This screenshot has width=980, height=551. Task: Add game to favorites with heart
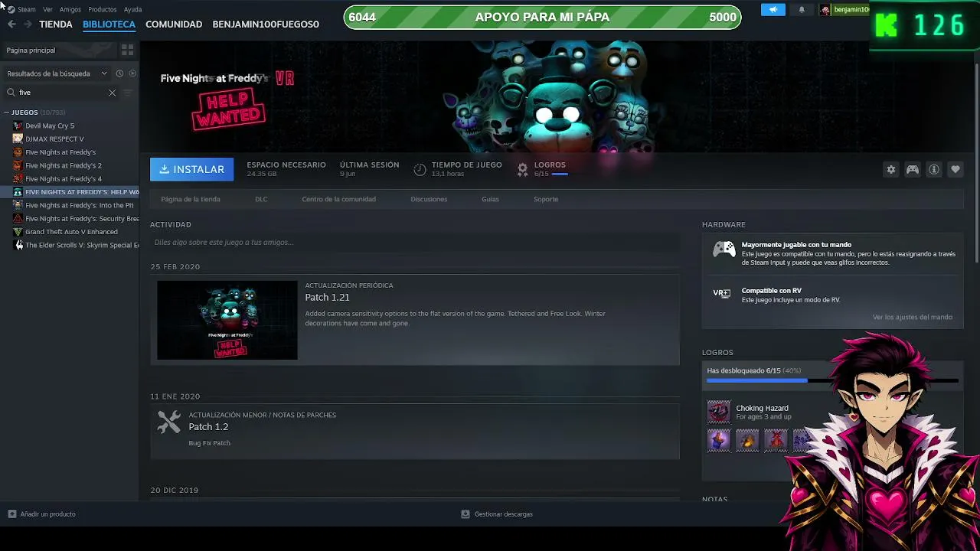[x=955, y=169]
